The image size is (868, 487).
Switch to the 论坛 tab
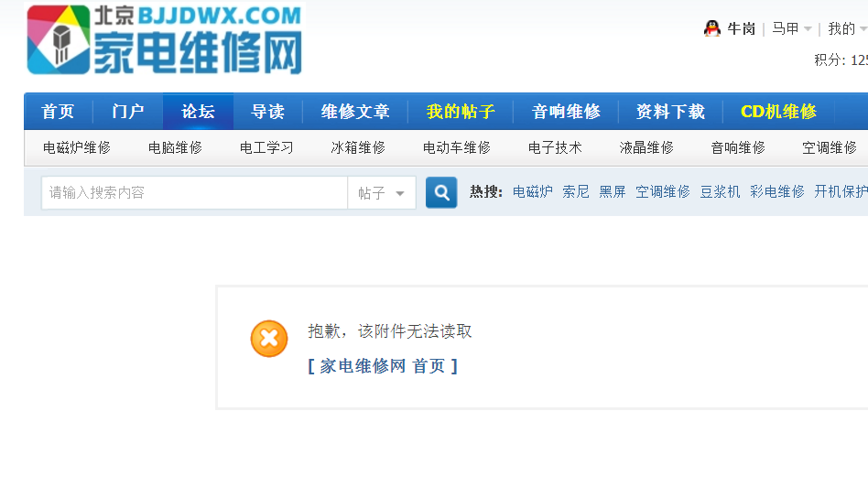198,112
